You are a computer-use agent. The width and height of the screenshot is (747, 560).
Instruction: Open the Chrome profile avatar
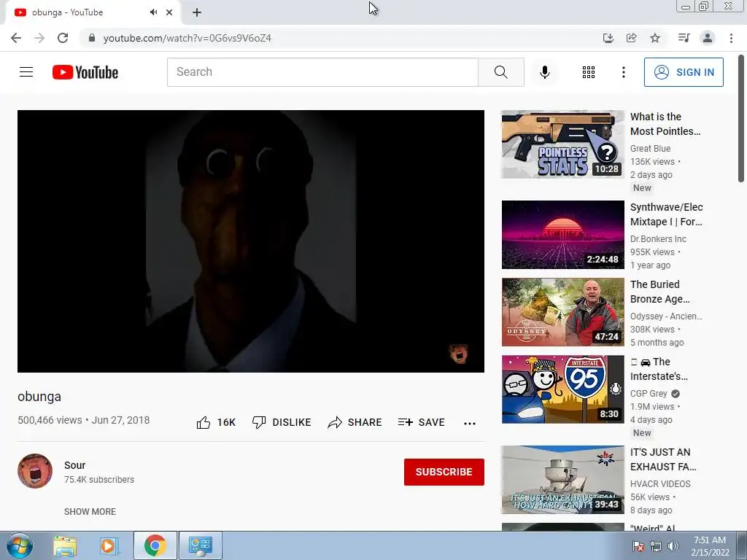tap(708, 38)
